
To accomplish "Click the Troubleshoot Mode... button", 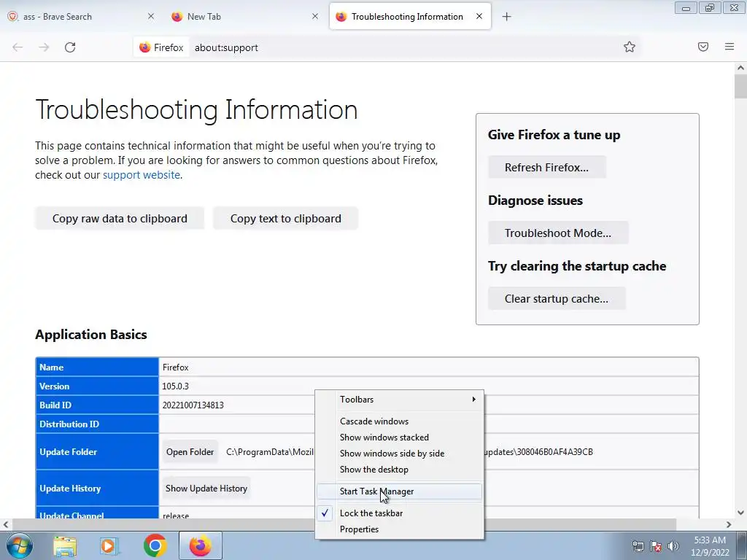I will tap(558, 233).
